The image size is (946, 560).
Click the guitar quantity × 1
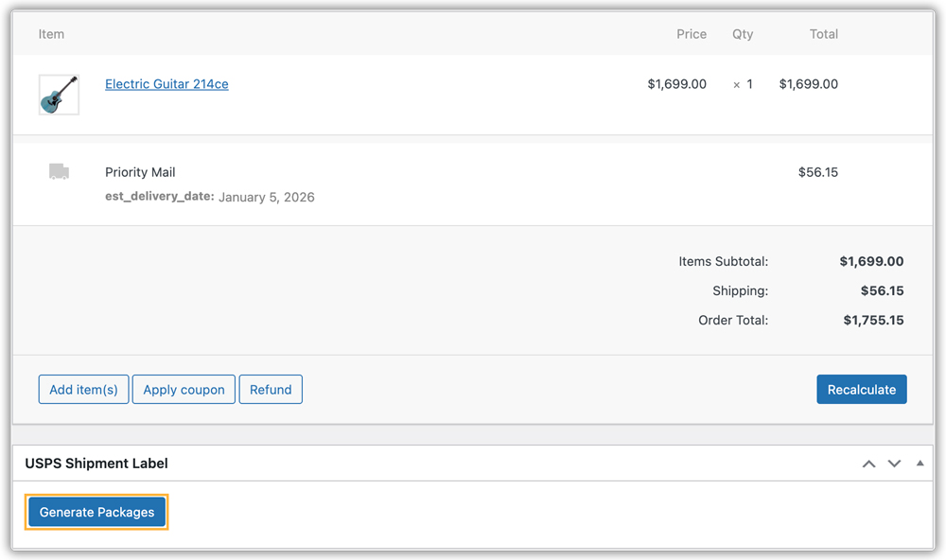pyautogui.click(x=744, y=84)
